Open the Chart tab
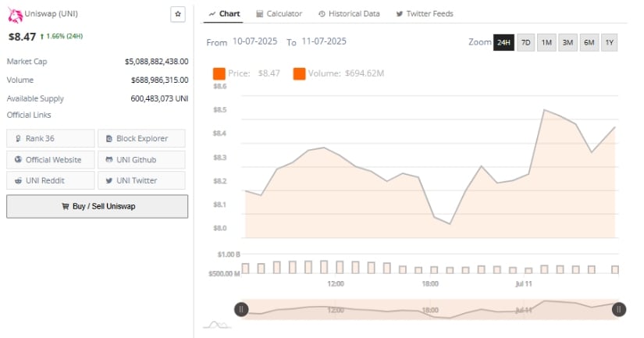 [x=224, y=13]
